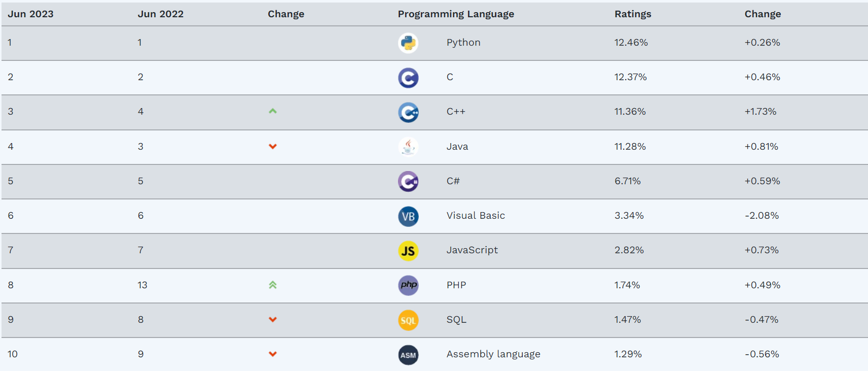Click the Assembly language name text

(x=493, y=354)
